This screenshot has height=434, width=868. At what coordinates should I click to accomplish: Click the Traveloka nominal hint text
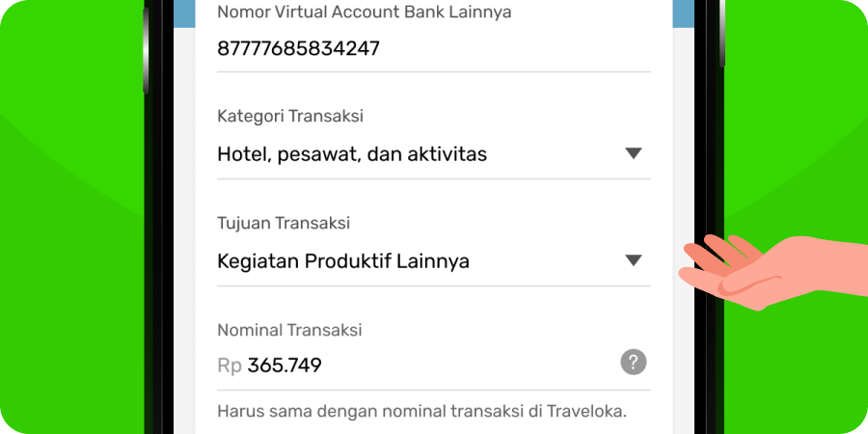pyautogui.click(x=421, y=411)
